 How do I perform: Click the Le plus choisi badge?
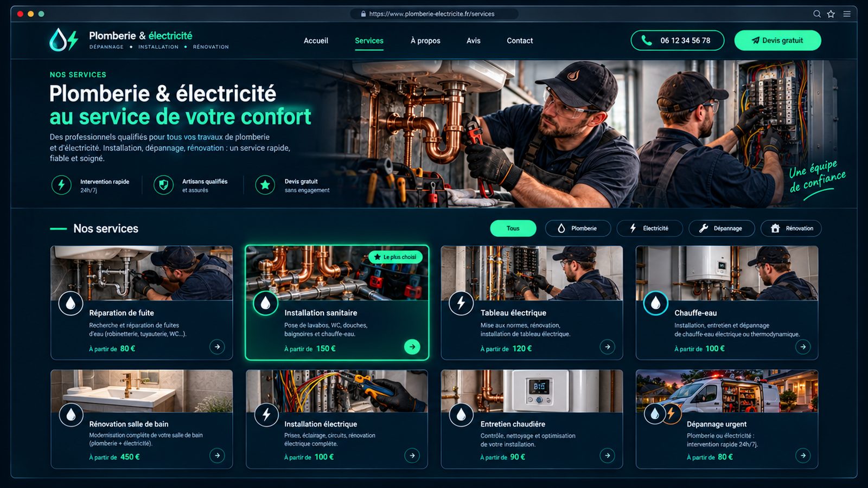(x=395, y=257)
